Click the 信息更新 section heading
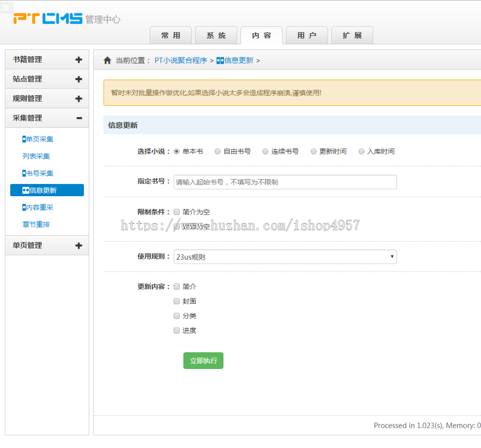Viewport: 481px width, 448px height. click(123, 125)
